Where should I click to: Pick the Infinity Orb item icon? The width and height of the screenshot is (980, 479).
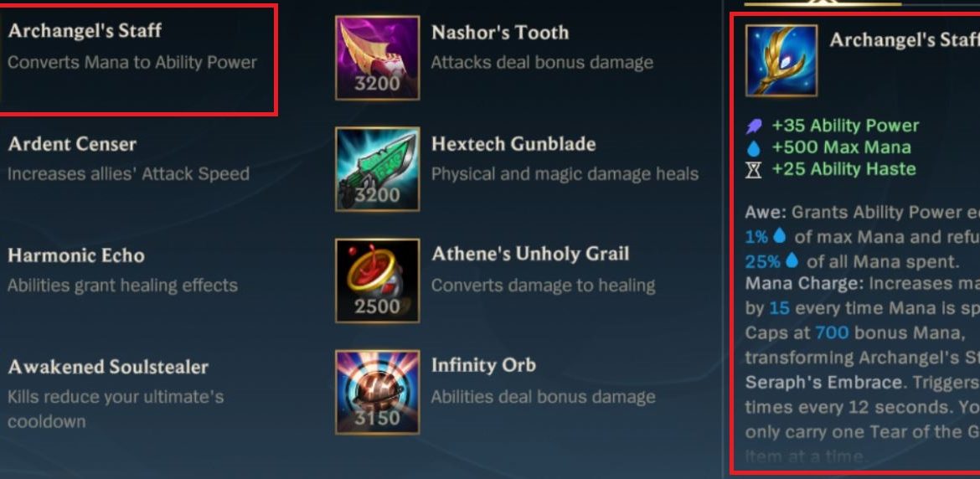[x=378, y=392]
